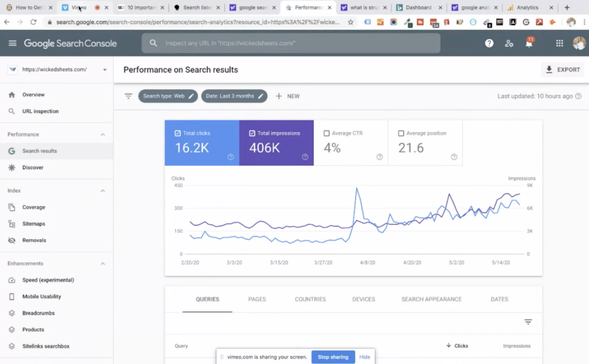This screenshot has height=364, width=589.
Task: Click the Sitelinks searchbox icon
Action: point(12,346)
